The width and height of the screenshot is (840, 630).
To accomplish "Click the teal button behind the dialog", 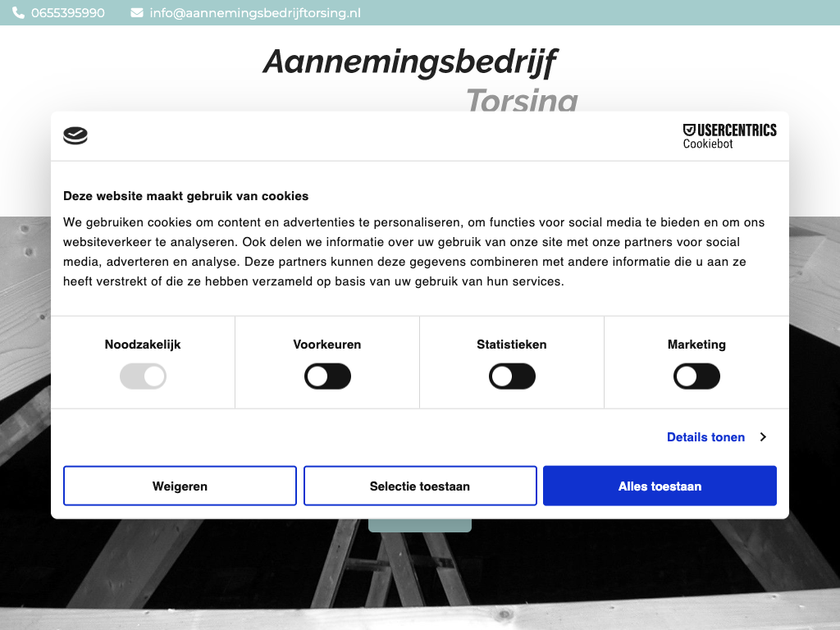I will point(420,526).
